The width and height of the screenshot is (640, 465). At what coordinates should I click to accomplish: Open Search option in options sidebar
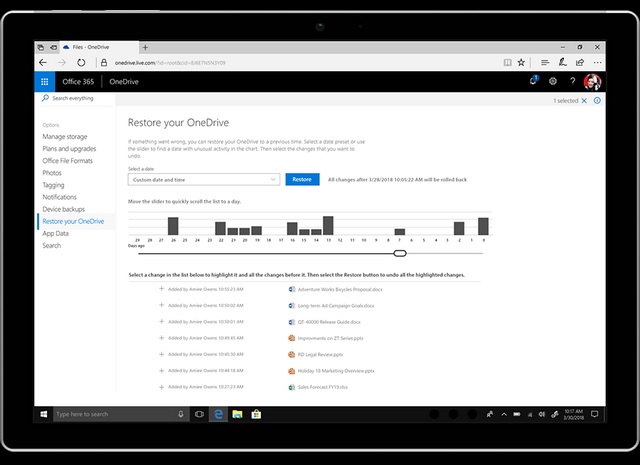pyautogui.click(x=52, y=245)
